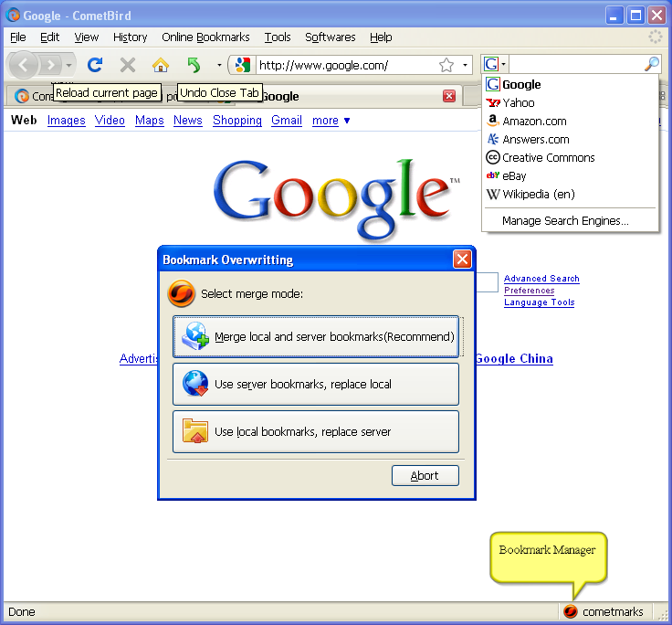The width and height of the screenshot is (672, 625).
Task: Open the Maps link
Action: click(x=150, y=121)
